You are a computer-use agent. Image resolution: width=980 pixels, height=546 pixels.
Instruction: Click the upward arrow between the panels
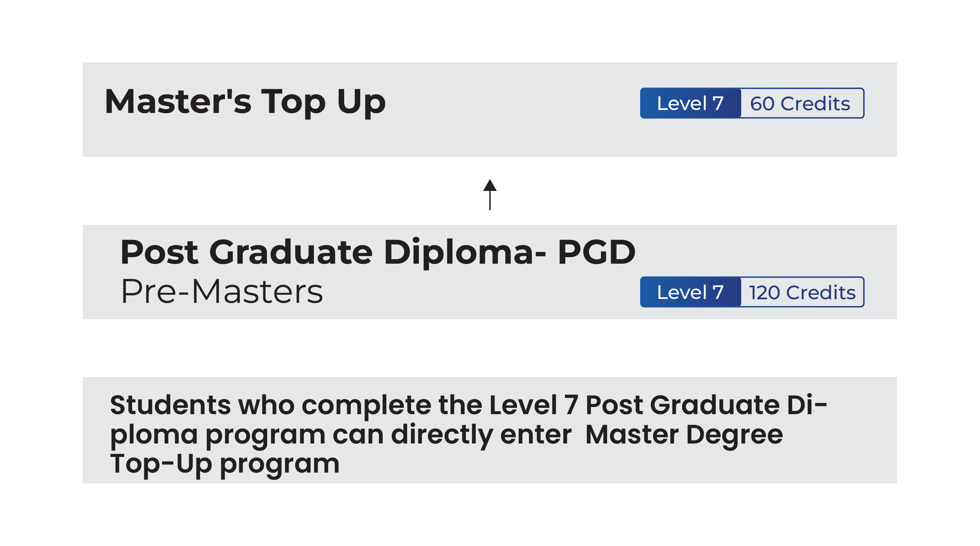[x=490, y=195]
